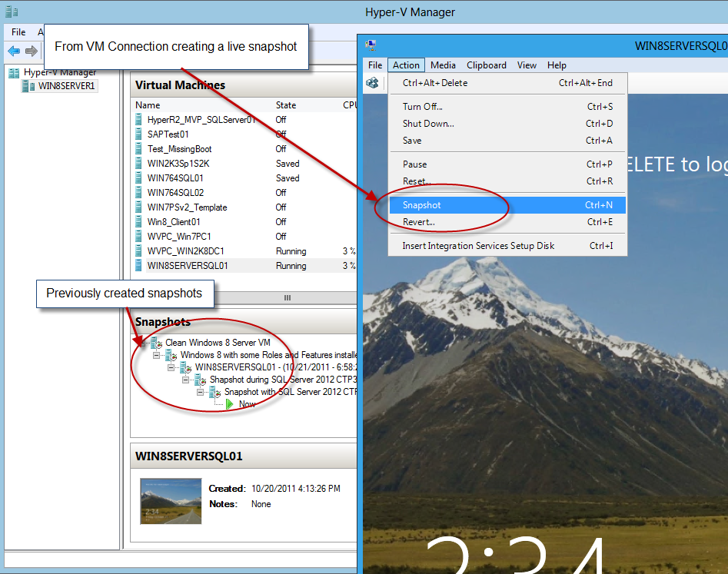The image size is (728, 574).
Task: Choose Reset... from Action menu
Action: (x=507, y=181)
